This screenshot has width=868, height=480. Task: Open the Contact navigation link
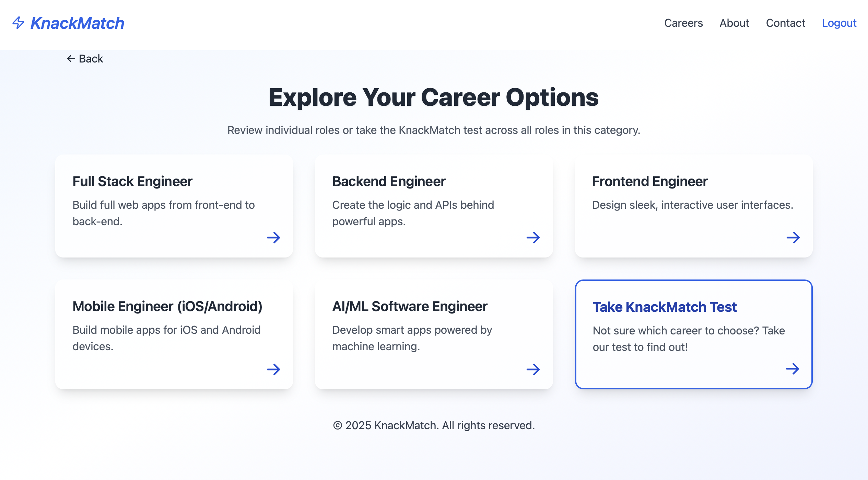pos(785,23)
